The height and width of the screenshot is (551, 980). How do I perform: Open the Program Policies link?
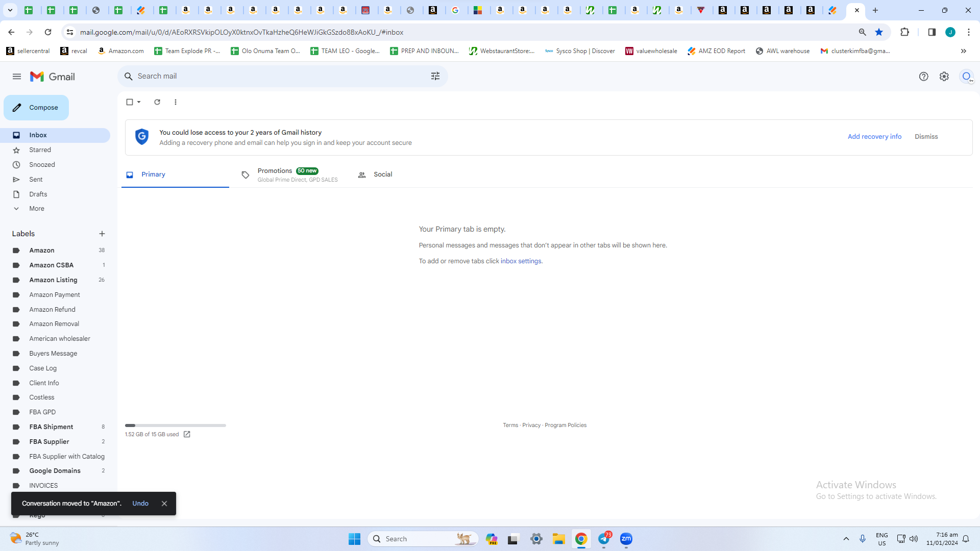[x=566, y=425]
